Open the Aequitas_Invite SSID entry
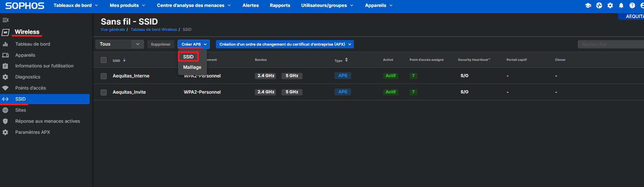This screenshot has height=187, width=644. pos(129,92)
